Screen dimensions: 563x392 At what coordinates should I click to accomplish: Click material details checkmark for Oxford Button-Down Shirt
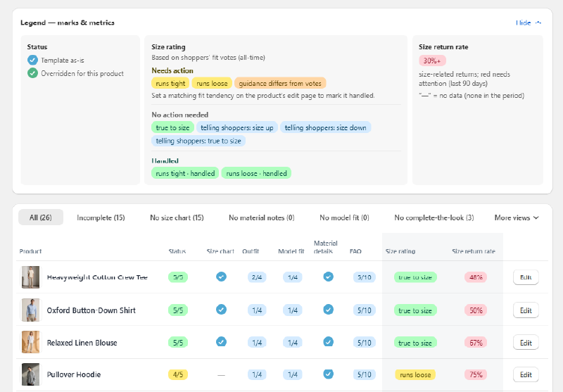(328, 310)
